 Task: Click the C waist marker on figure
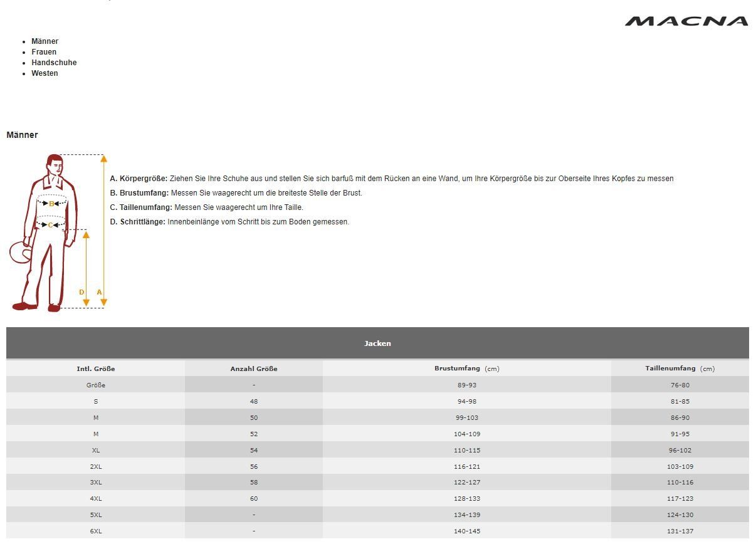pyautogui.click(x=51, y=225)
